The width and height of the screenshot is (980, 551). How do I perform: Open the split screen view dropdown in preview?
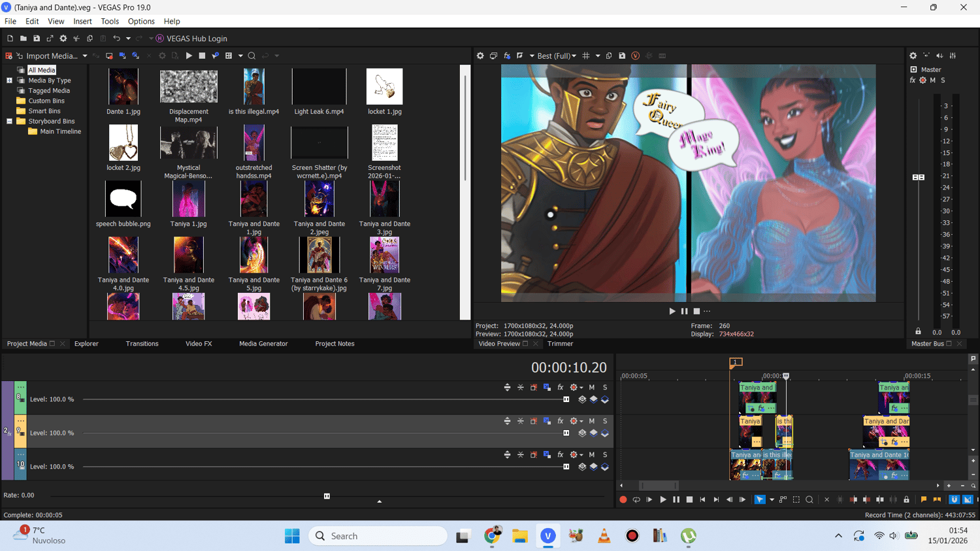pos(532,56)
